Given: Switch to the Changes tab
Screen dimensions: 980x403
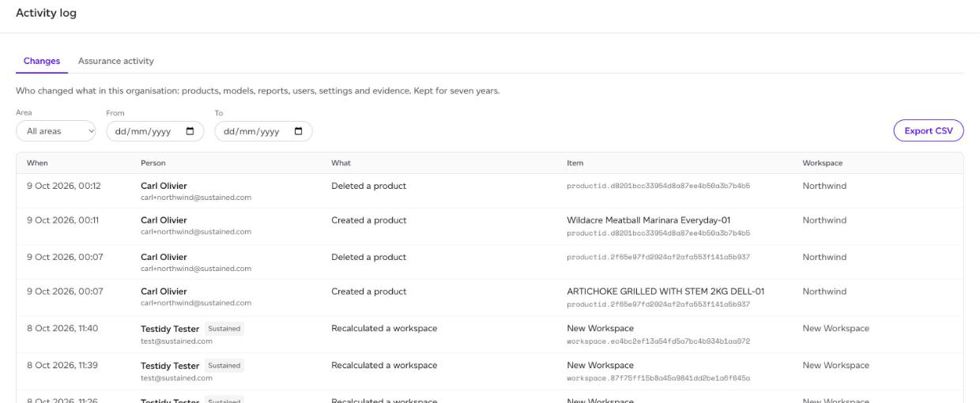Looking at the screenshot, I should tap(42, 61).
